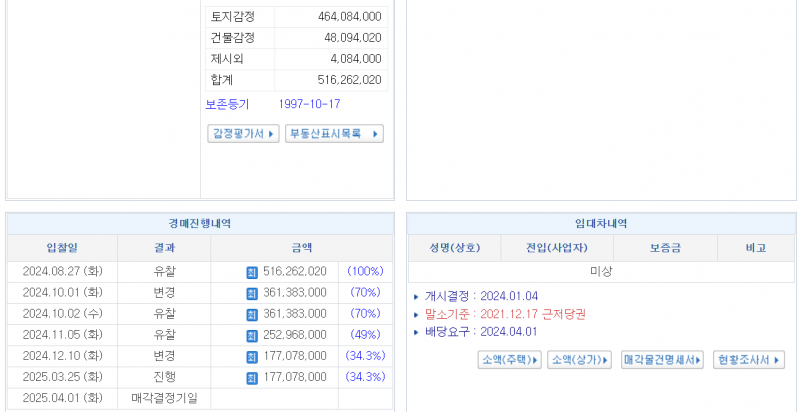This screenshot has width=800, height=412.
Task: Click the 최 icon beside 516,262,020
Action: pos(251,272)
